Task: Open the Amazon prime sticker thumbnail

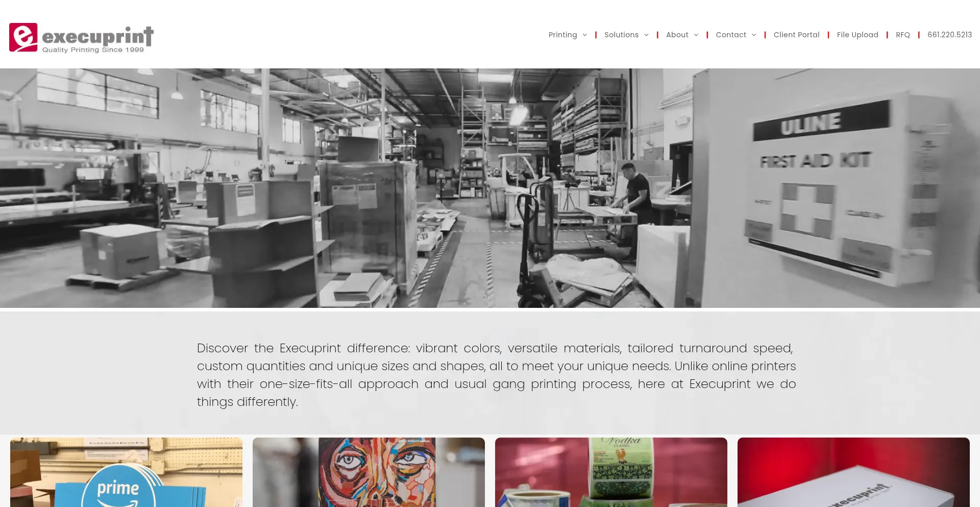Action: [126, 472]
